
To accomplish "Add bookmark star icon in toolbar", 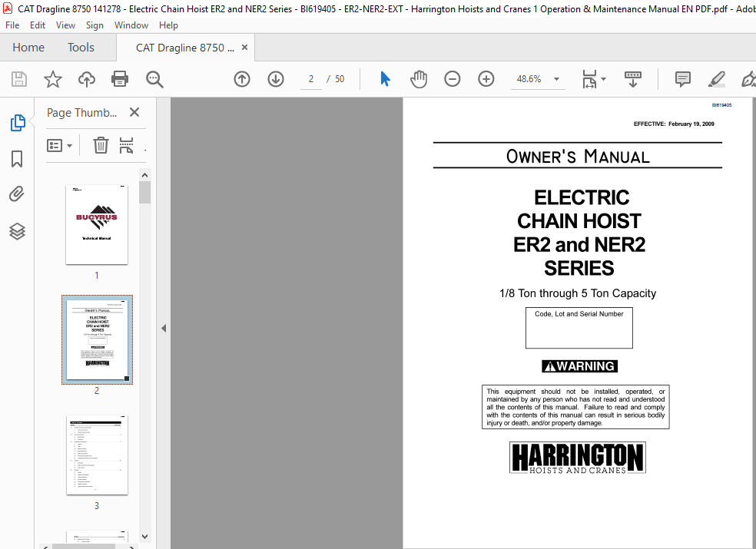I will (53, 79).
